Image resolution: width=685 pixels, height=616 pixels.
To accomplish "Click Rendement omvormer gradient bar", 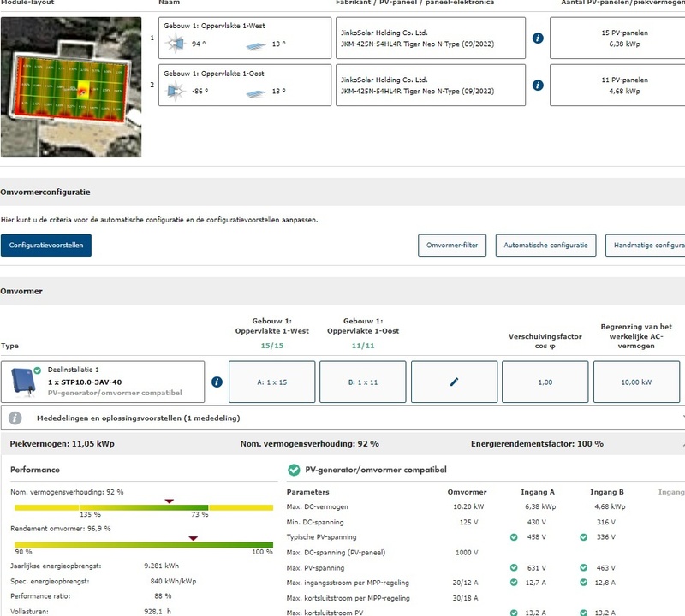I will tap(144, 545).
